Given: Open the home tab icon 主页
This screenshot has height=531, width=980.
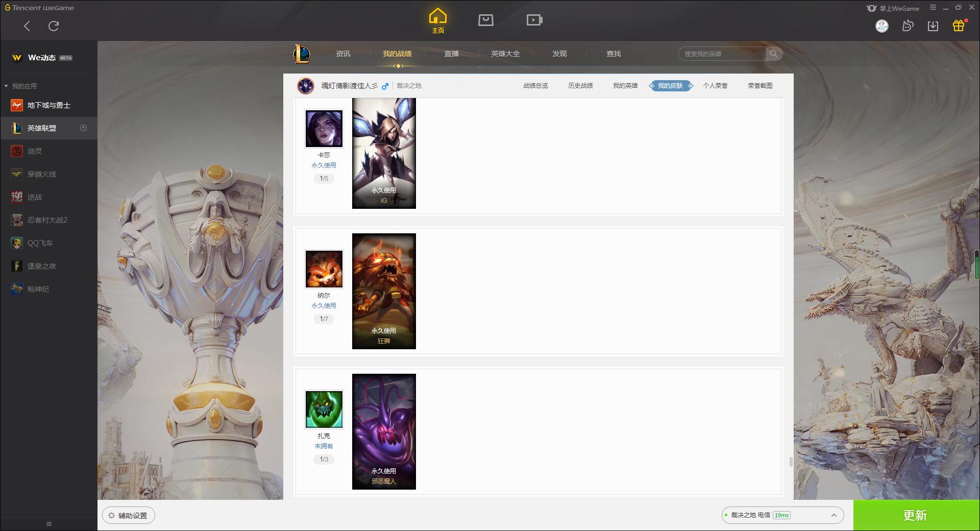Looking at the screenshot, I should 438,21.
